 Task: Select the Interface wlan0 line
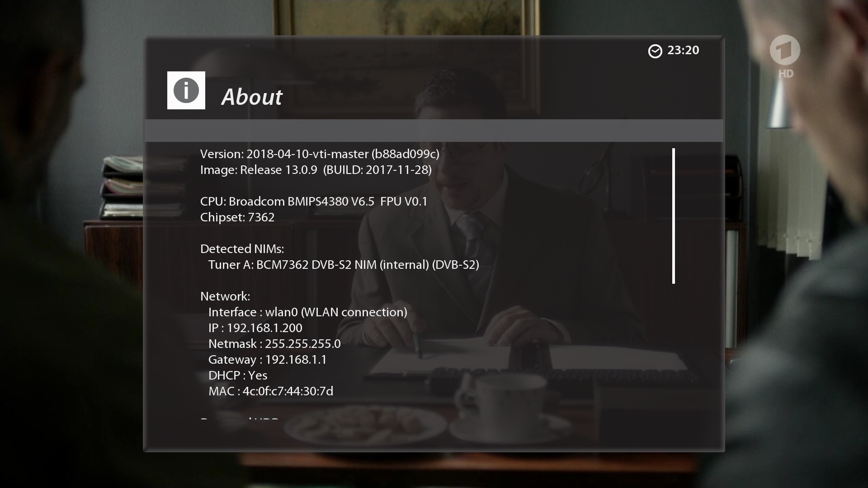[x=307, y=312]
